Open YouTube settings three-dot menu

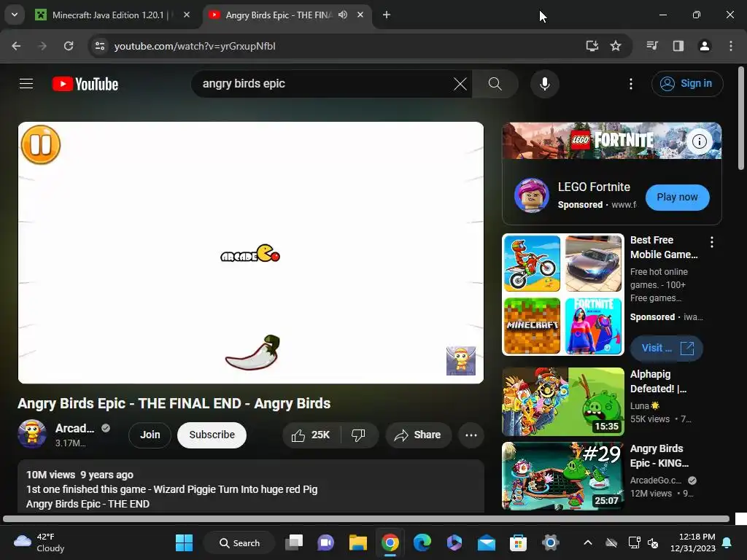click(631, 84)
